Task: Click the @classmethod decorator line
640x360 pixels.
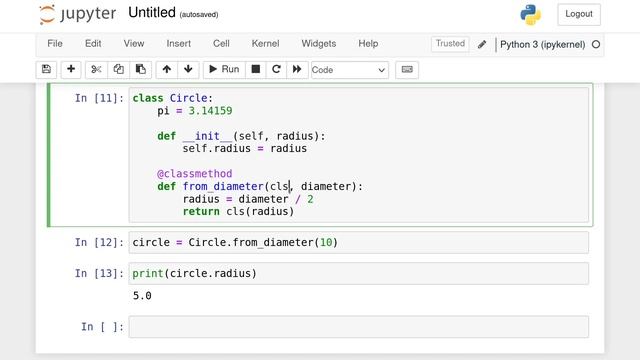Action: tap(195, 174)
